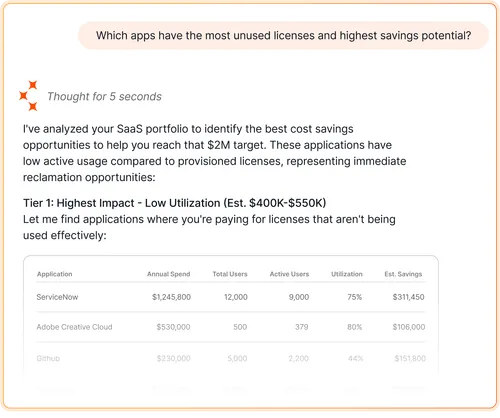The image size is (500, 418).
Task: Click ServiceNow total users 12,000
Action: (x=236, y=297)
